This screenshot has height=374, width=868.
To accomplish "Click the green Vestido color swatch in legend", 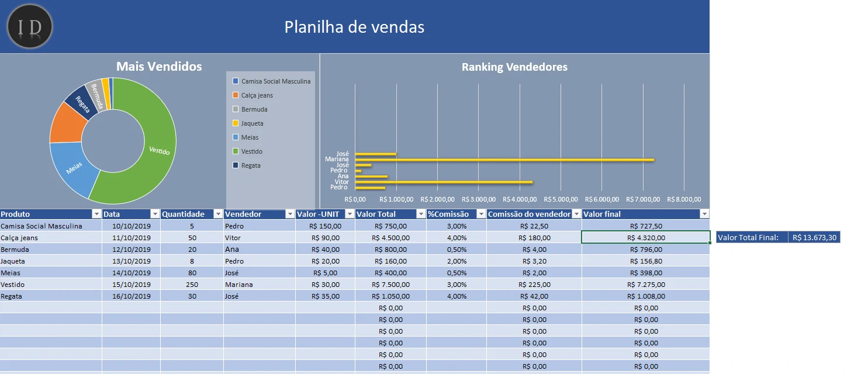I will [x=234, y=151].
